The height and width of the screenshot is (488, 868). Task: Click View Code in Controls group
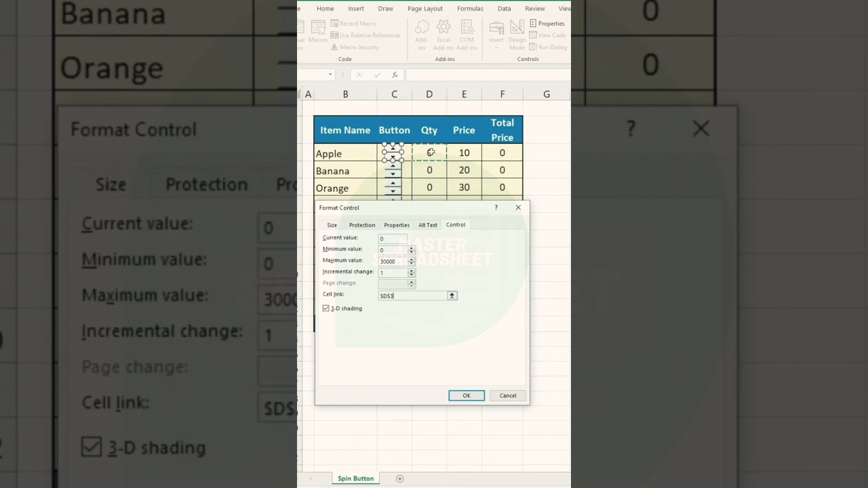click(547, 35)
